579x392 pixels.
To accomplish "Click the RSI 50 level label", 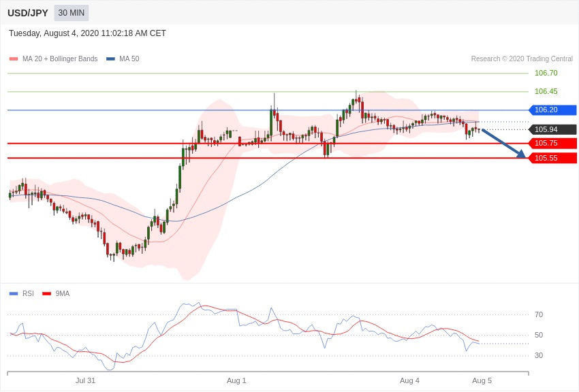I will click(x=539, y=336).
